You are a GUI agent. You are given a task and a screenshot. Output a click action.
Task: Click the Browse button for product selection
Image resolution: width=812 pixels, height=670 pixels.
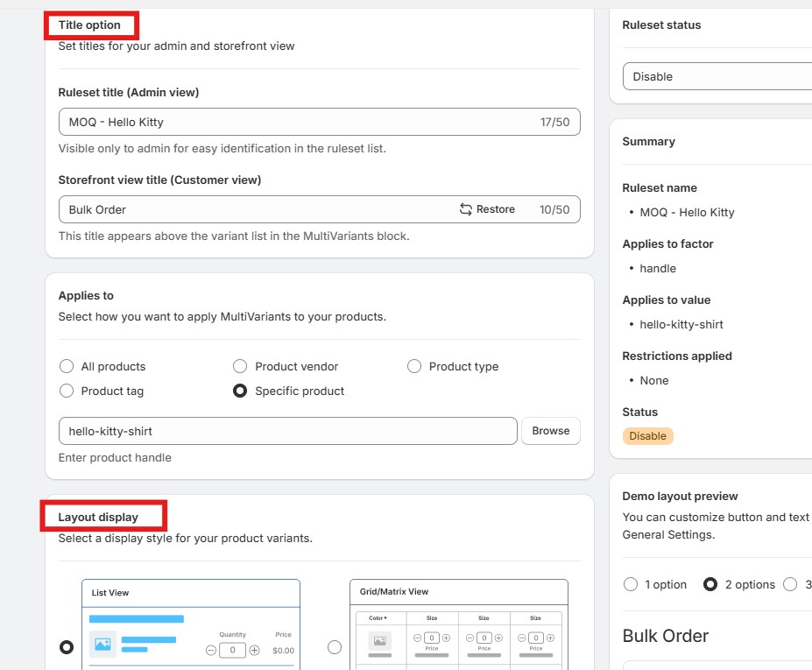551,431
